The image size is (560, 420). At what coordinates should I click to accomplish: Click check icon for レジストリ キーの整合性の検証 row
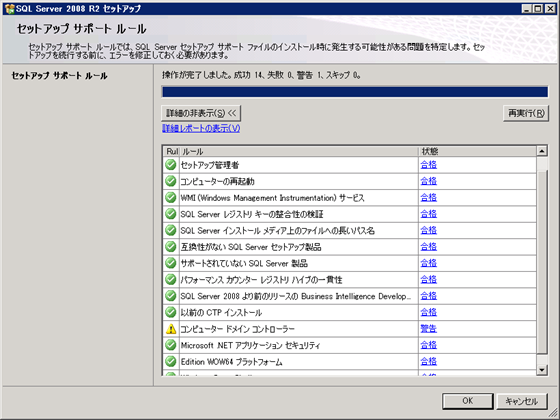(171, 214)
